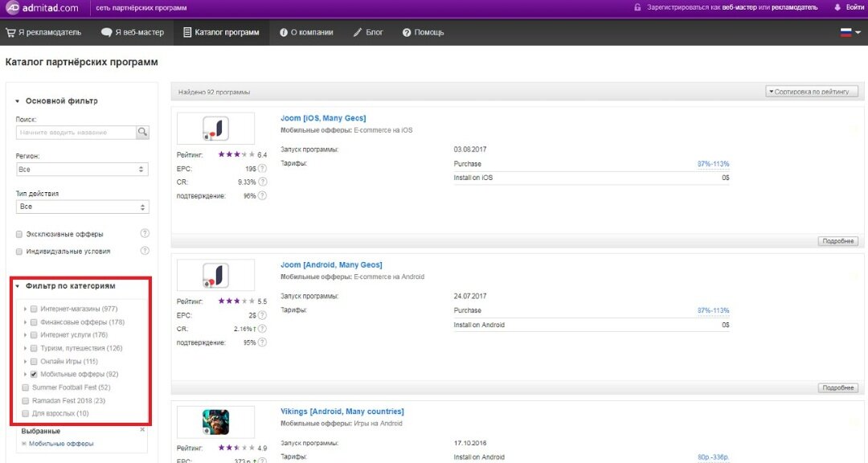Remove Мобильные офферы from the Выбранные list
The image size is (868, 463).
pyautogui.click(x=24, y=444)
